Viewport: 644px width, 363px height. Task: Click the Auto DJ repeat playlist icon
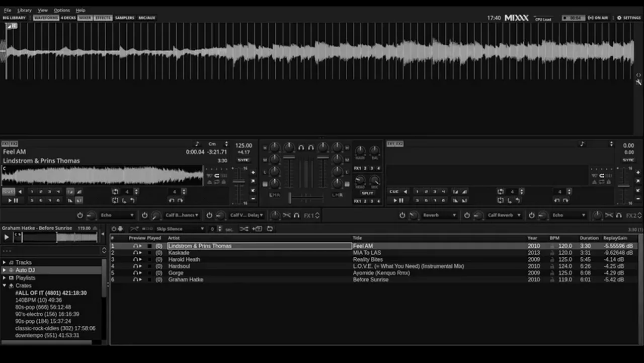[270, 229]
